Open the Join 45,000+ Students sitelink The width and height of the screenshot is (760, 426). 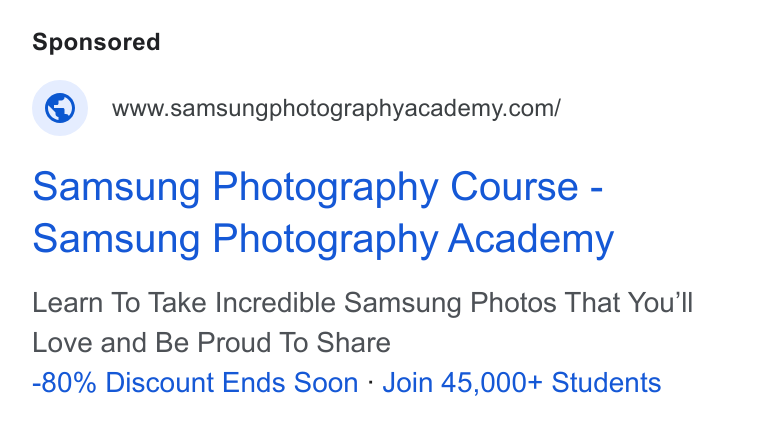[522, 383]
